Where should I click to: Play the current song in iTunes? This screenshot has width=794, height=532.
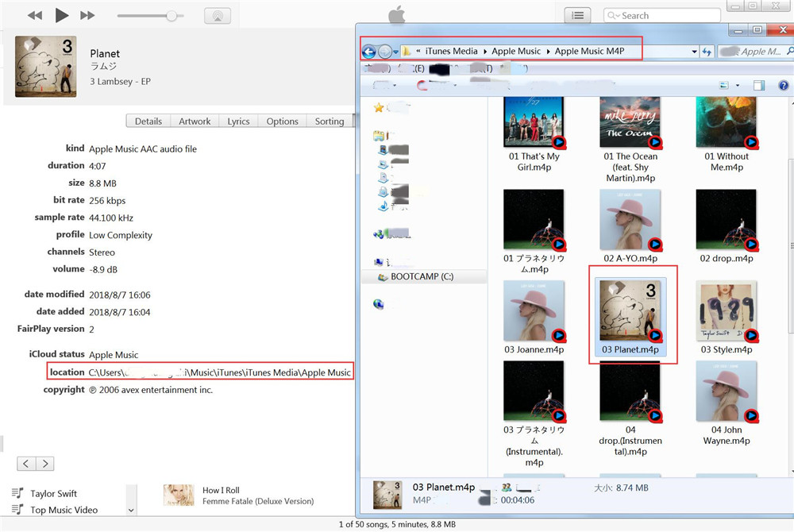[61, 15]
